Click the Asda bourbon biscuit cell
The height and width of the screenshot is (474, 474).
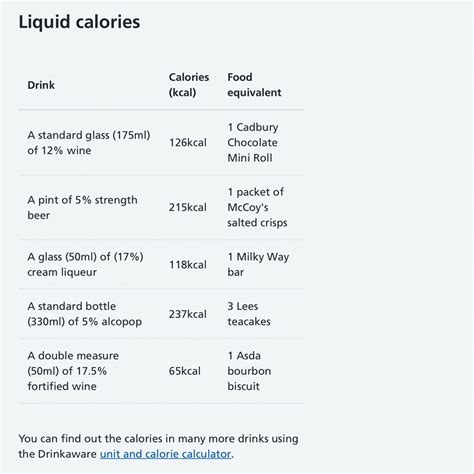tap(249, 371)
